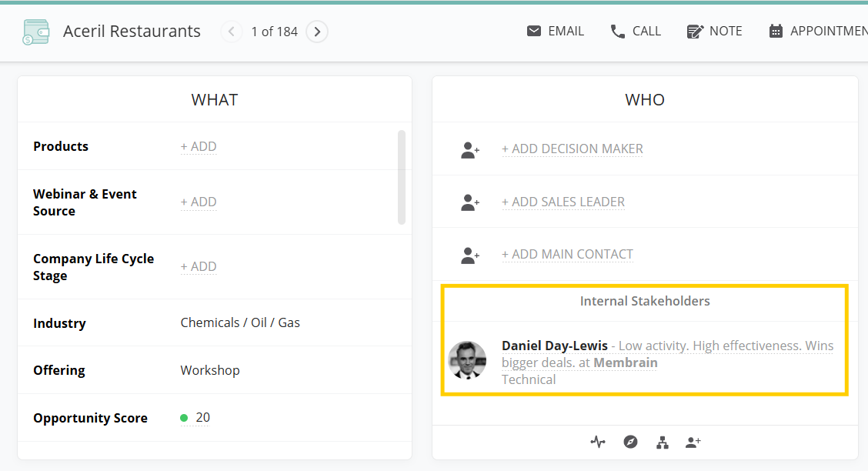Image resolution: width=868 pixels, height=471 pixels.
Task: Create a new Note
Action: click(714, 32)
